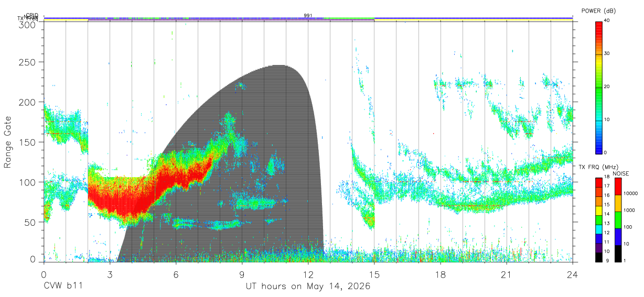The height and width of the screenshot is (297, 644).
Task: Click the 'UT hours on May 14, 2026' label
Action: [x=308, y=287]
